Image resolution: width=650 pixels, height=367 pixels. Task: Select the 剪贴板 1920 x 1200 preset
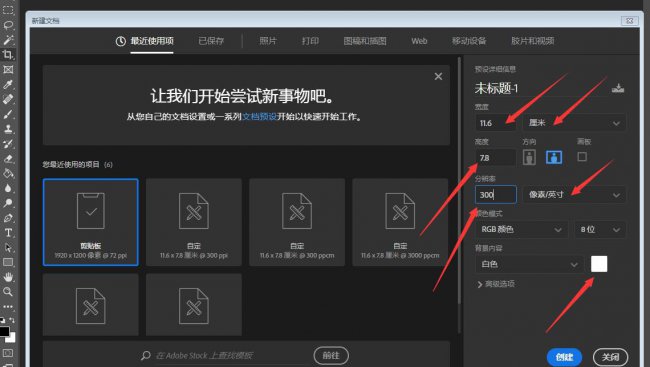[90, 222]
